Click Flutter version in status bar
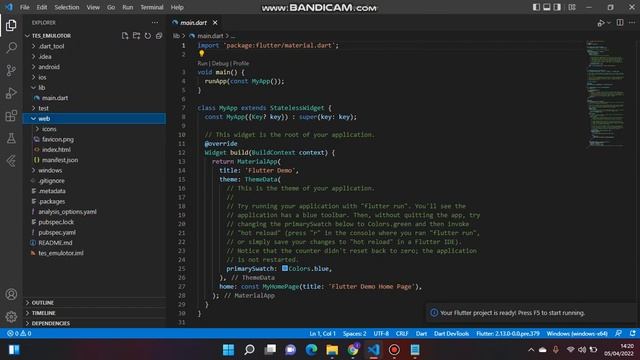 coord(508,333)
